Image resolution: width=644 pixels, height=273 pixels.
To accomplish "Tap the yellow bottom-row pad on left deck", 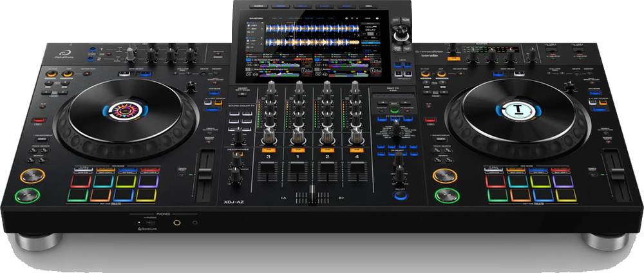I will [x=146, y=195].
